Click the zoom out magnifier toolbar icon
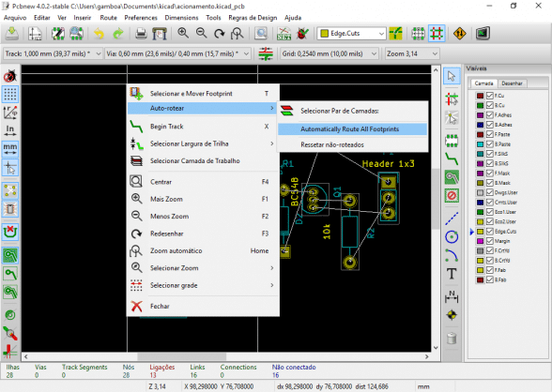 click(201, 34)
